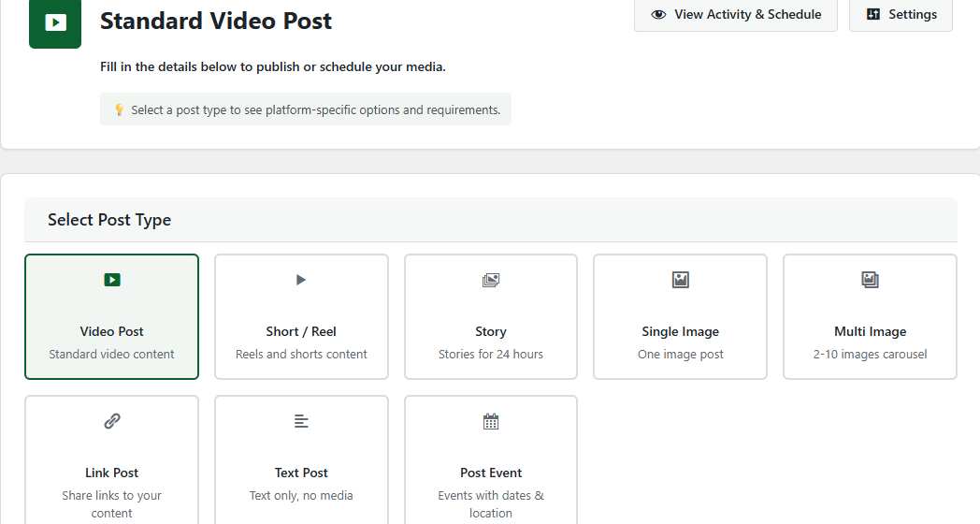This screenshot has height=524, width=980.
Task: Select the Post Event card
Action: click(x=491, y=459)
